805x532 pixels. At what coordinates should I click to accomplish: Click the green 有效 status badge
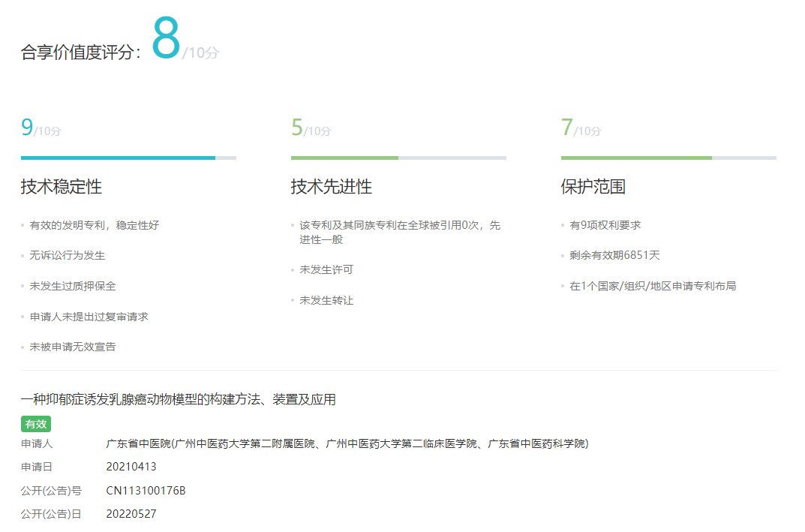(36, 424)
